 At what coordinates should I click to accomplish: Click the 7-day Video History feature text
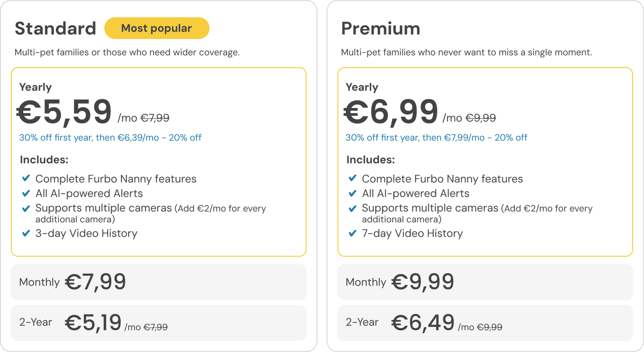(412, 233)
